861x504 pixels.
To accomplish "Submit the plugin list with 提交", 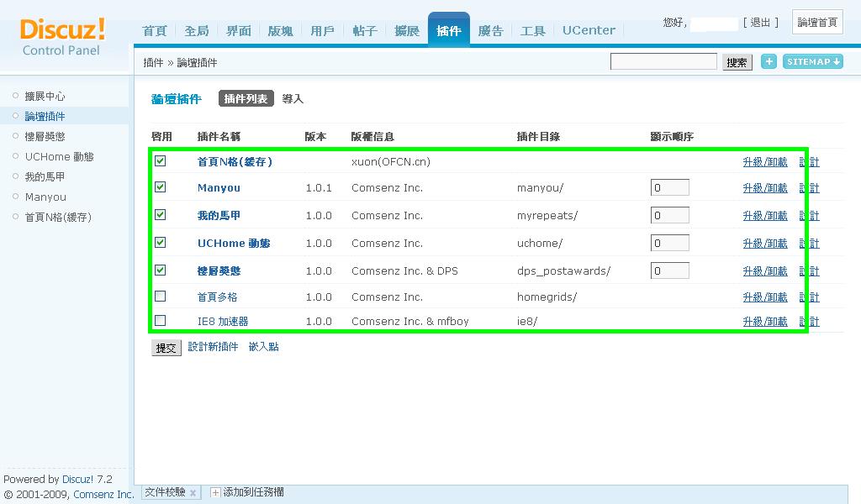I will [166, 348].
